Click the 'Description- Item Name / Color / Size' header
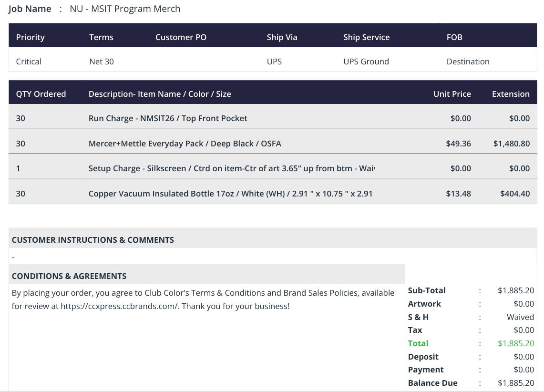This screenshot has width=544, height=392. (x=160, y=94)
